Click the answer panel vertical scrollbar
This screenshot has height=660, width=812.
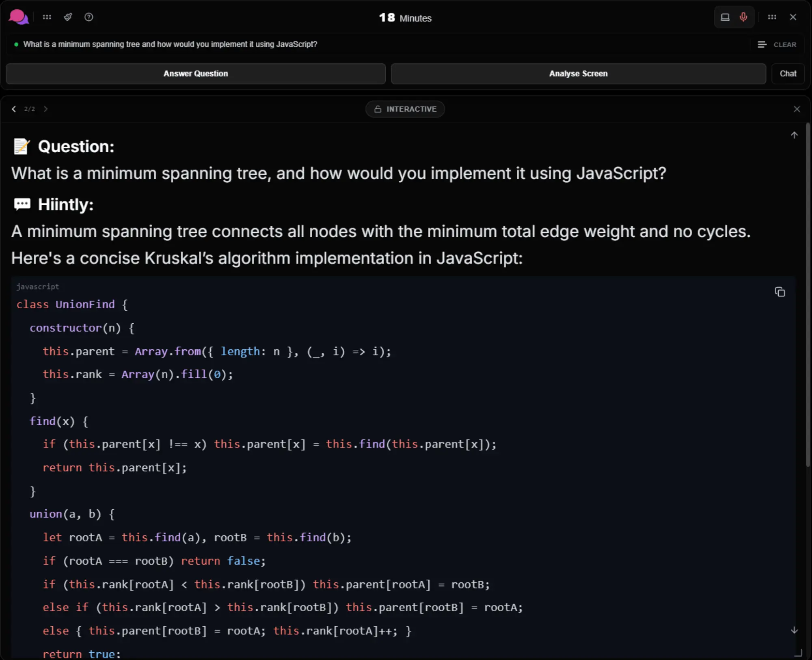point(808,295)
